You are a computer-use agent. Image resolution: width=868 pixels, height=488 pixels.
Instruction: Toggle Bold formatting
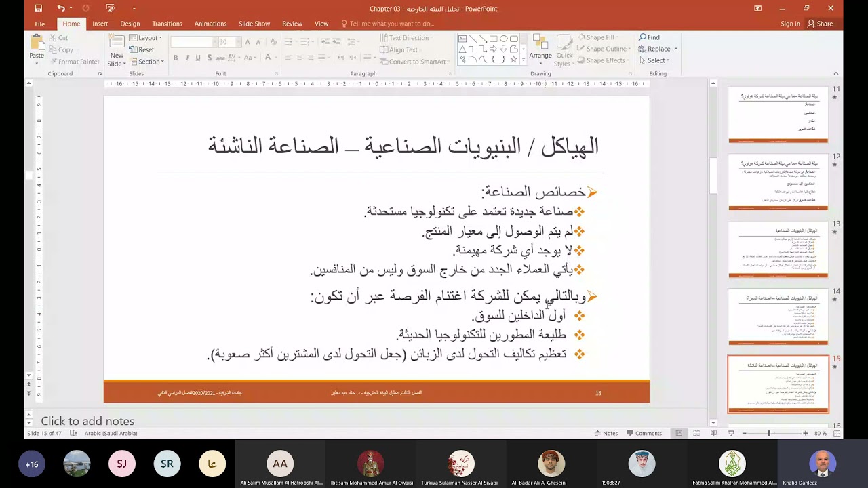pyautogui.click(x=176, y=58)
